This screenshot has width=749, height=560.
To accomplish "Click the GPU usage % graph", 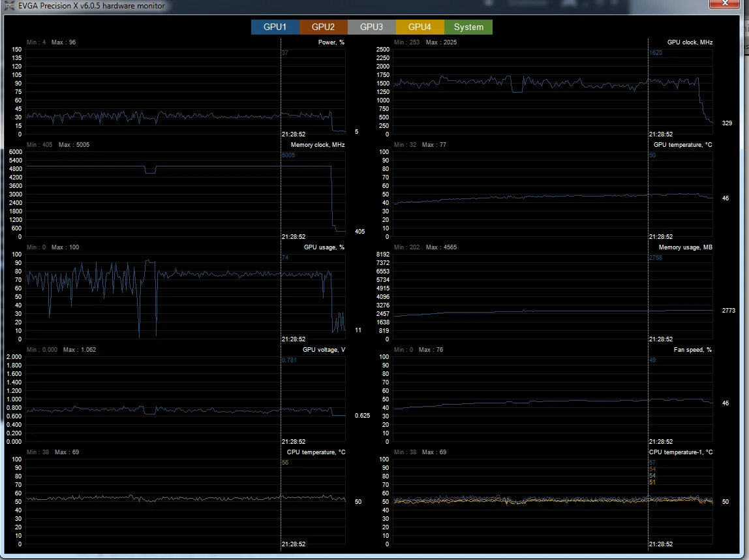I will point(186,297).
